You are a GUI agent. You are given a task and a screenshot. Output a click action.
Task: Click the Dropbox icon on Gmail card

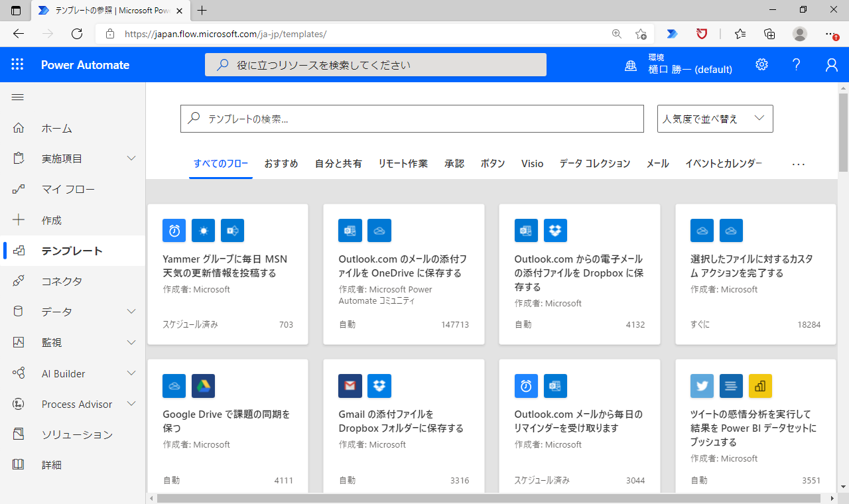point(379,385)
